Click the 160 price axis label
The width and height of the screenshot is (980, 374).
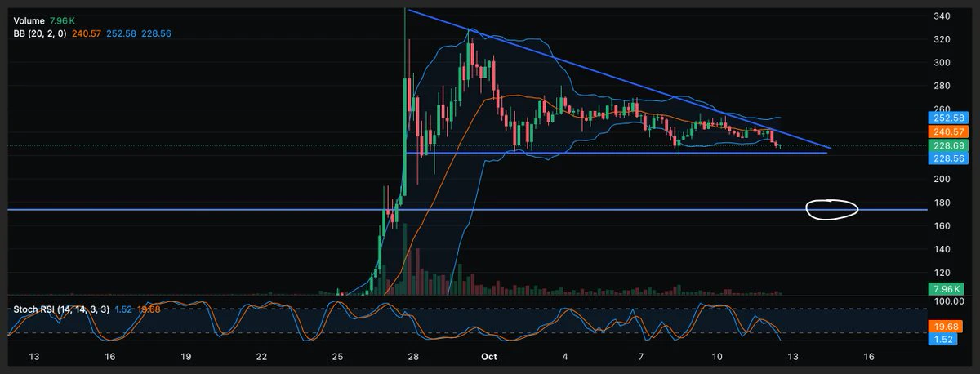tap(941, 225)
